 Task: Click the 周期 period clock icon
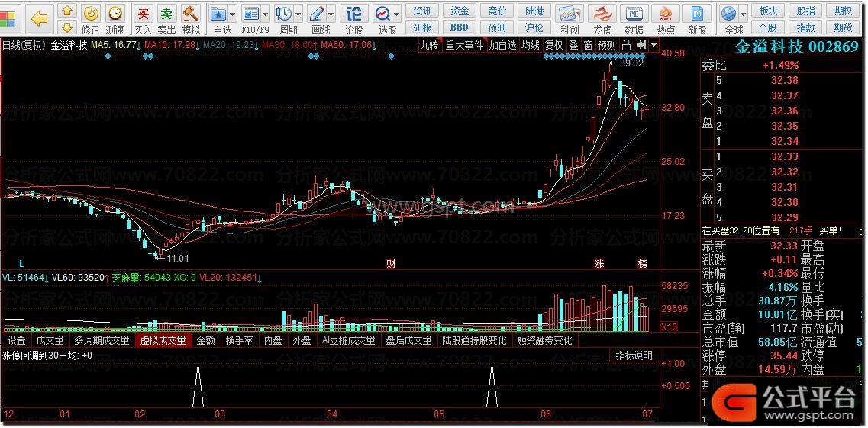(x=284, y=13)
